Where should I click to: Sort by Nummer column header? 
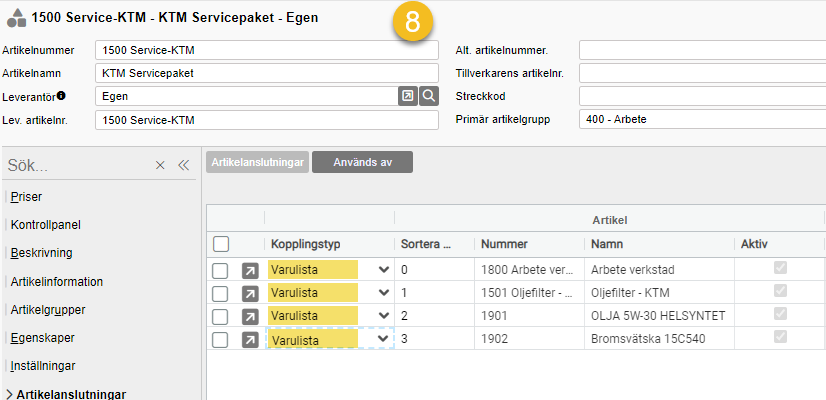(504, 244)
